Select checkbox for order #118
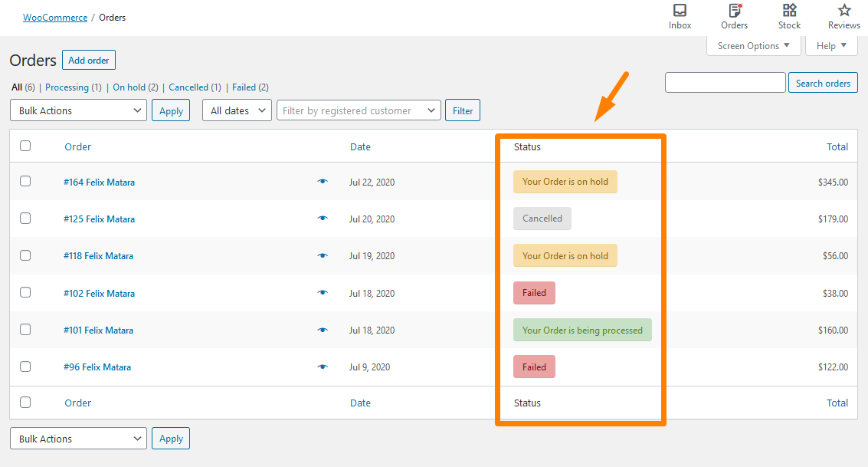The height and width of the screenshot is (467, 868). pyautogui.click(x=25, y=255)
